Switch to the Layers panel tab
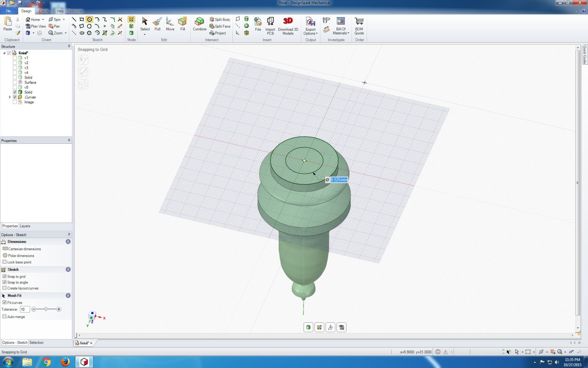The height and width of the screenshot is (368, 588). click(x=25, y=226)
